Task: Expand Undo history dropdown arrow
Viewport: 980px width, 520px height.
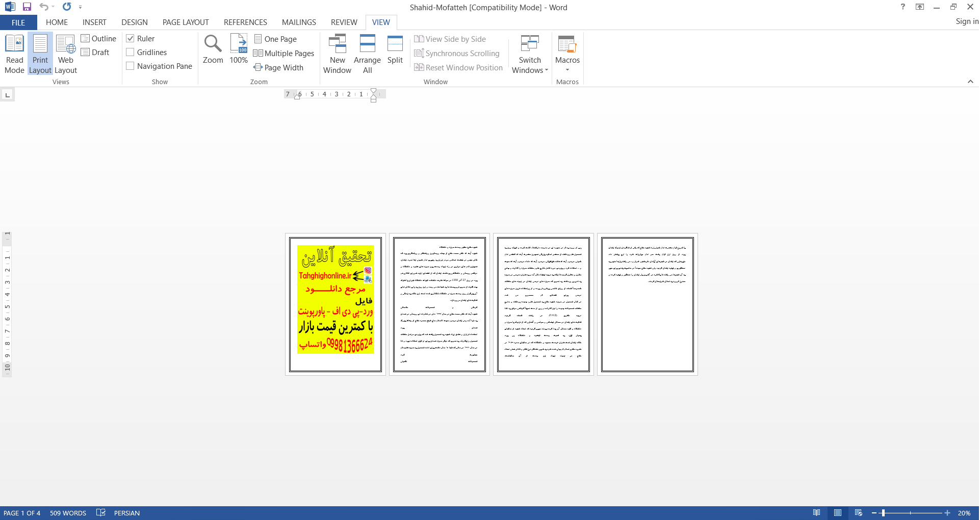Action: point(53,7)
